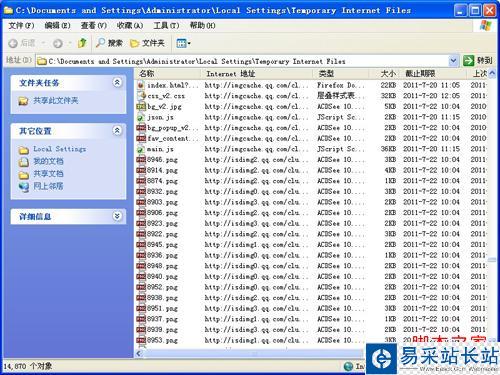Select the css_v2.css file icon
500x375 pixels.
click(141, 96)
